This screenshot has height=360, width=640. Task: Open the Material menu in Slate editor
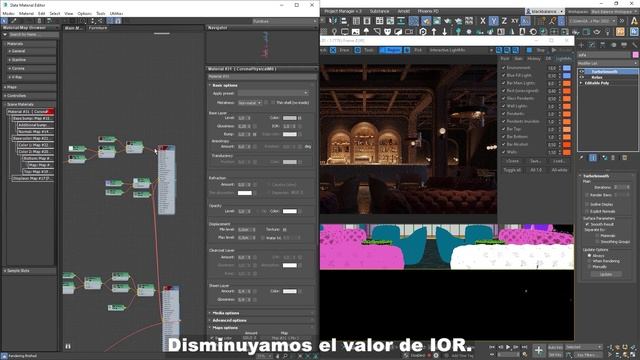[26, 13]
